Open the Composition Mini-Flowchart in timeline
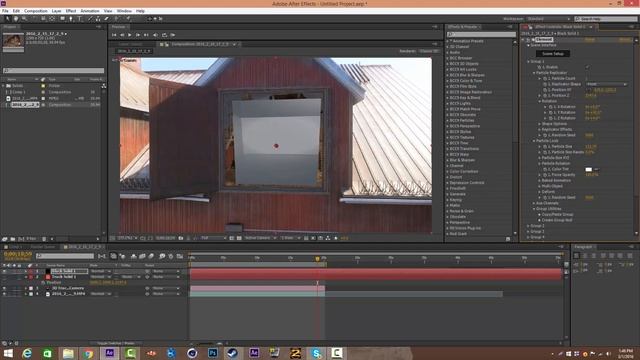640x360 pixels. [102, 256]
